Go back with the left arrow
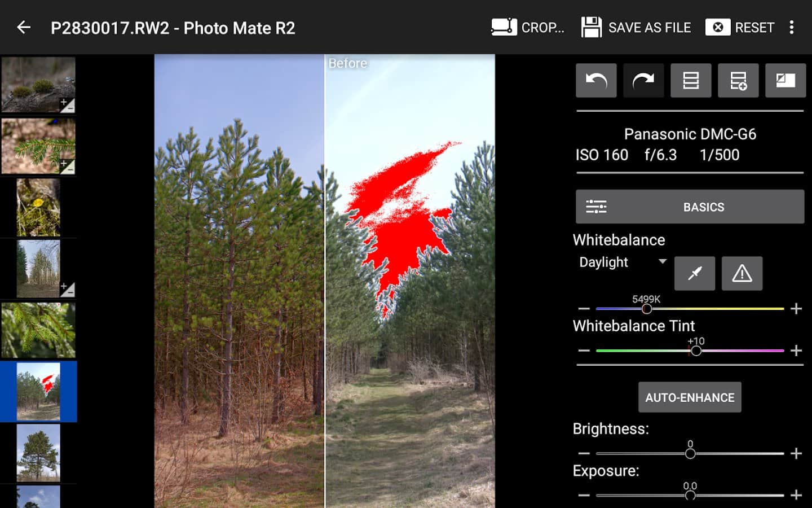The height and width of the screenshot is (508, 812). pyautogui.click(x=24, y=27)
